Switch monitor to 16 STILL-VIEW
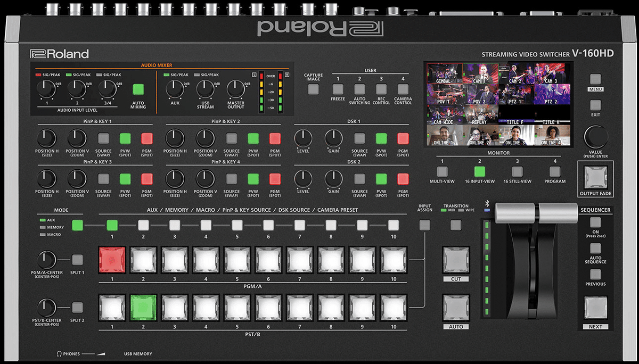This screenshot has height=364, width=639. [517, 171]
